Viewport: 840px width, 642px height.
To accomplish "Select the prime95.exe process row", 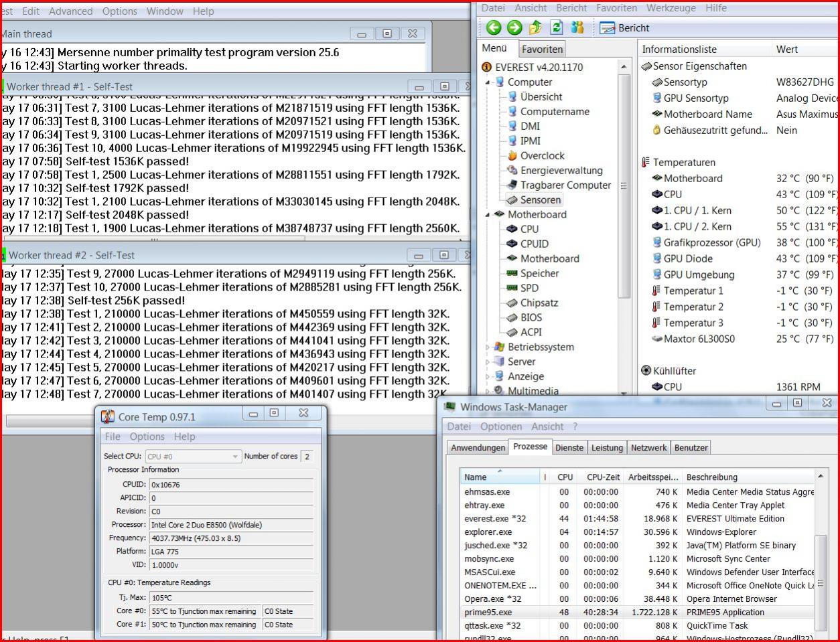I will click(637, 613).
